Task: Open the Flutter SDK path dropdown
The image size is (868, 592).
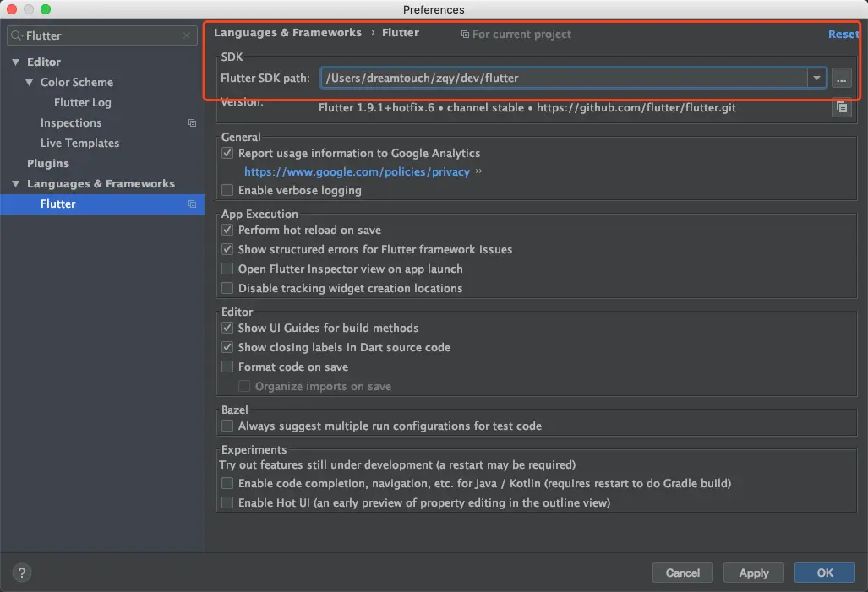Action: pyautogui.click(x=816, y=79)
